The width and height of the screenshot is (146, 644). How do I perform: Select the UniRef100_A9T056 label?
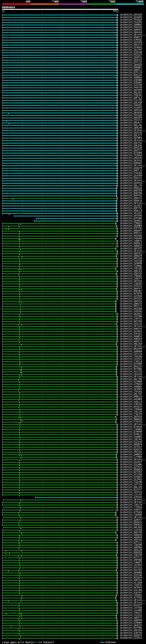tap(131, 216)
